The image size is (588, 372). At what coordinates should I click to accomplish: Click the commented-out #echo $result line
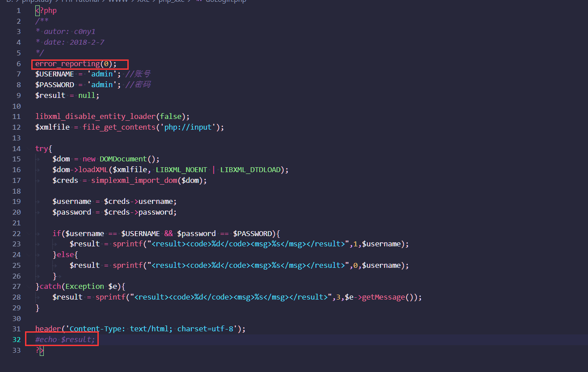(x=65, y=340)
